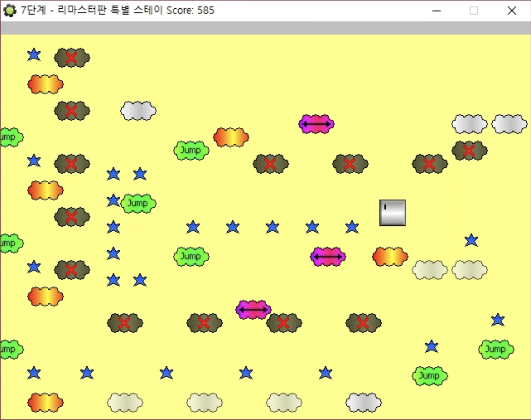Image resolution: width=531 pixels, height=420 pixels.
Task: Click the star directly above the rightmost Jump cloud
Action: coord(498,320)
